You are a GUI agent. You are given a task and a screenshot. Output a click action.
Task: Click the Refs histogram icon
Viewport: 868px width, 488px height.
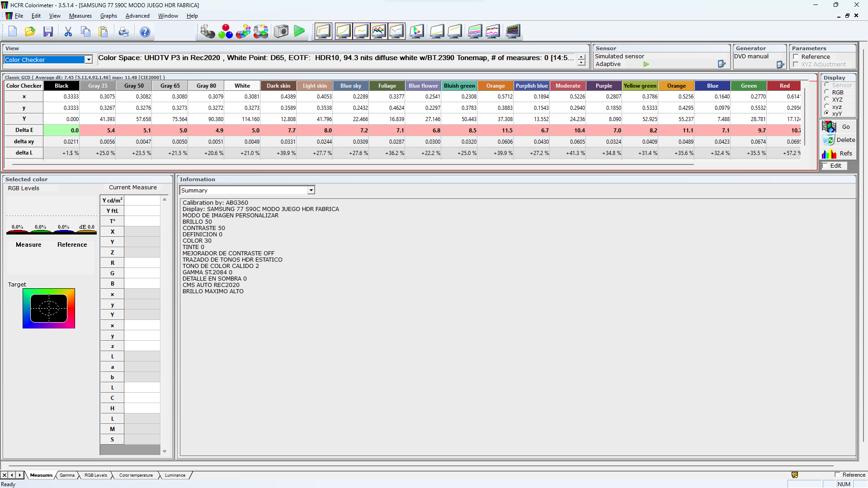[x=829, y=154]
